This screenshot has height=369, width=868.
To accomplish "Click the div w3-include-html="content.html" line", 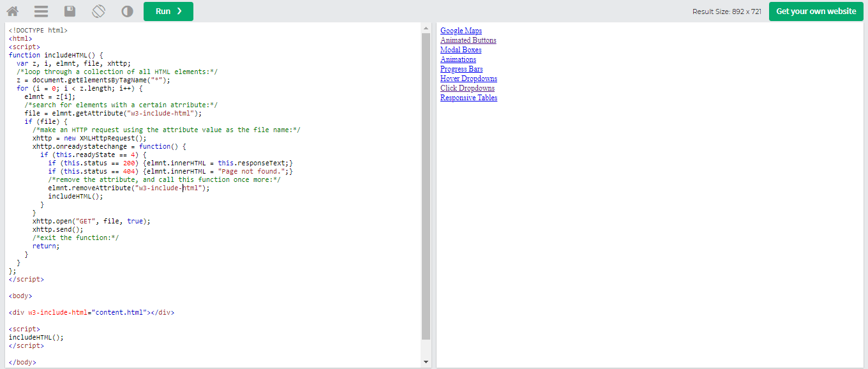I will coord(91,312).
